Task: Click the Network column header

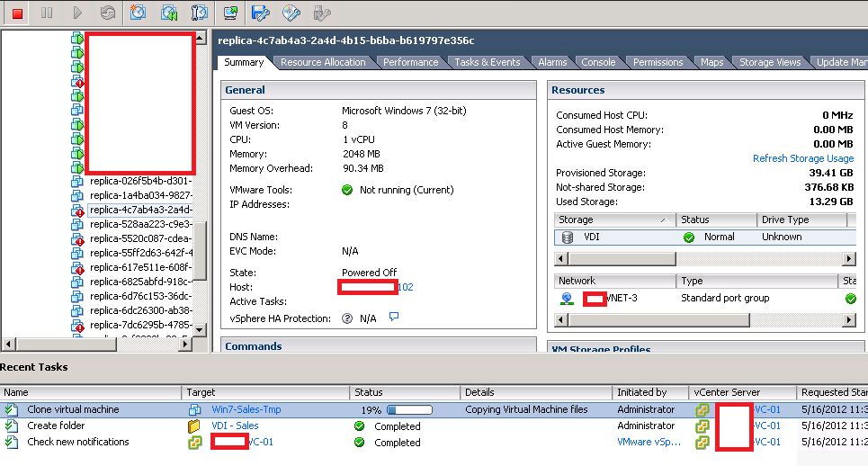Action: (x=614, y=282)
